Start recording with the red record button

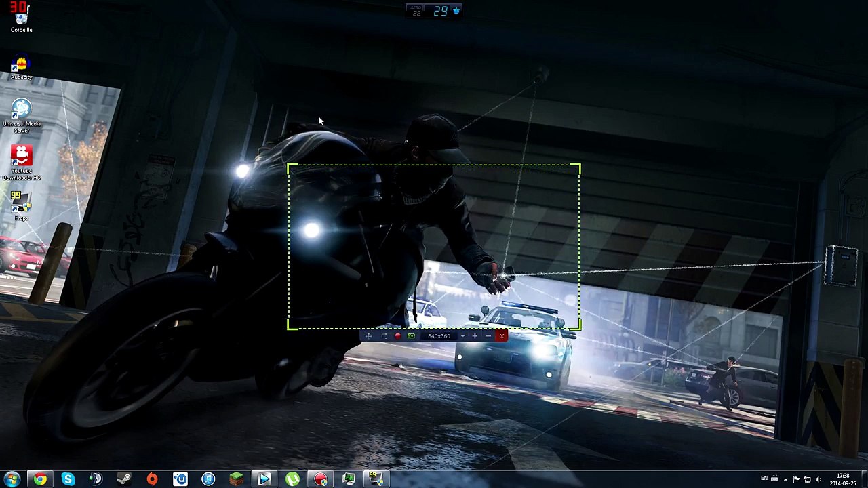pos(398,336)
